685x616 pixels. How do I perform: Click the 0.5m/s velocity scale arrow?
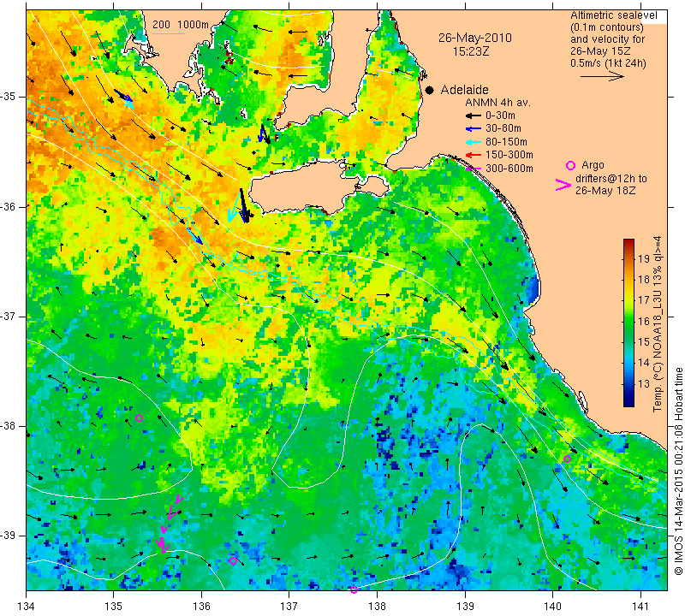[602, 76]
